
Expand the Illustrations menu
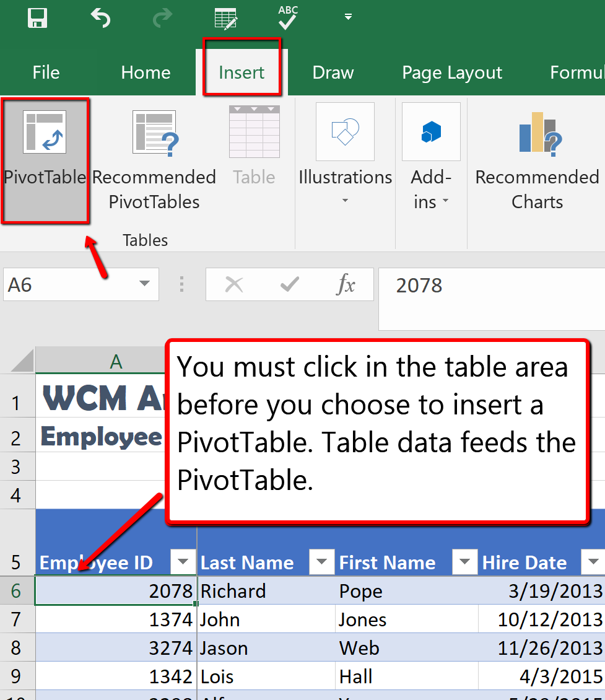point(346,154)
